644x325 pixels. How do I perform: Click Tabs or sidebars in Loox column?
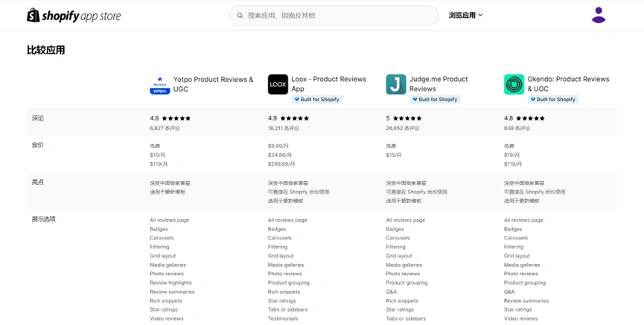(x=287, y=310)
